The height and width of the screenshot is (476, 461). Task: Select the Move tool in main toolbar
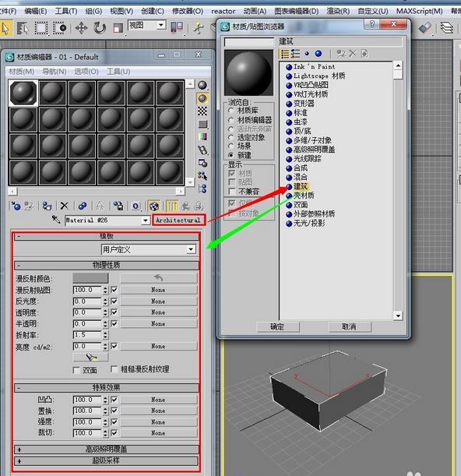point(81,28)
